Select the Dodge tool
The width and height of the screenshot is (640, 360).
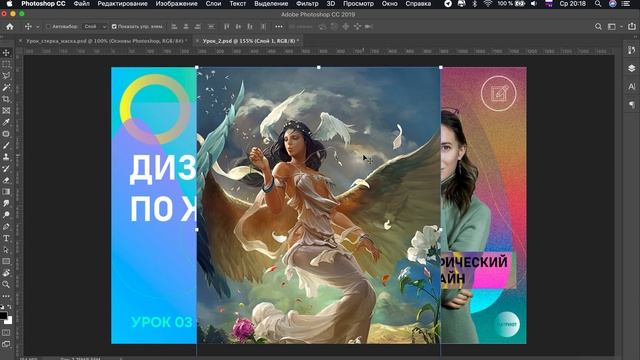pyautogui.click(x=6, y=215)
